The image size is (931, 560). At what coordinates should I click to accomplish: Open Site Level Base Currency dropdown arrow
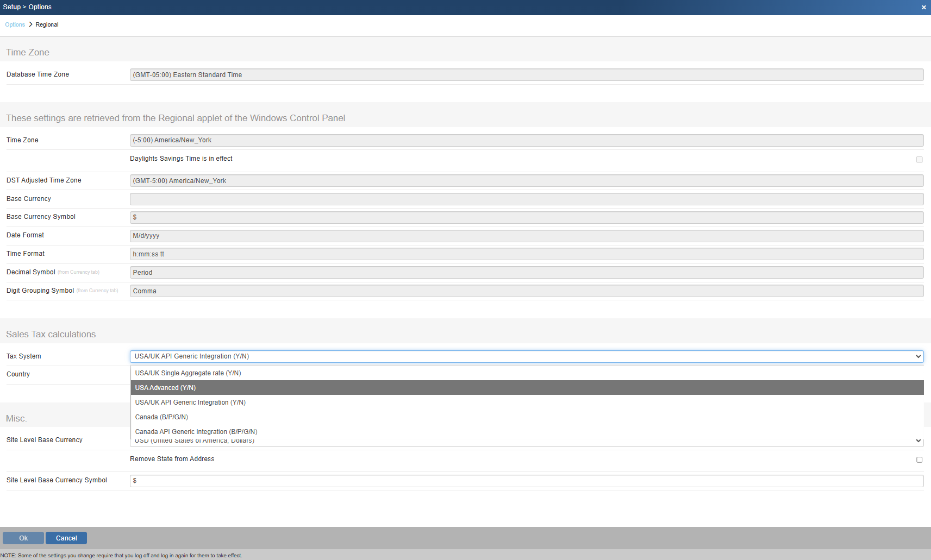click(918, 441)
